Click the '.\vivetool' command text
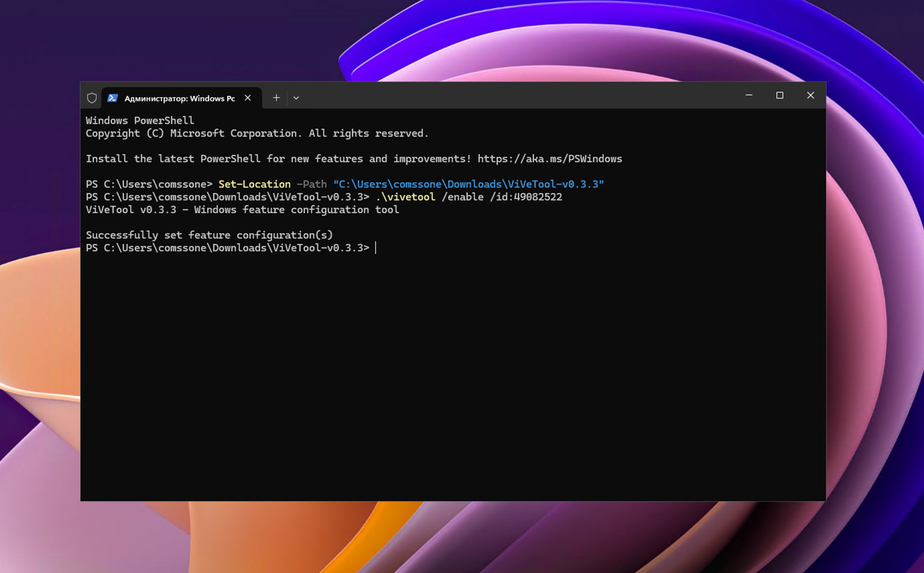The image size is (924, 573). click(405, 197)
